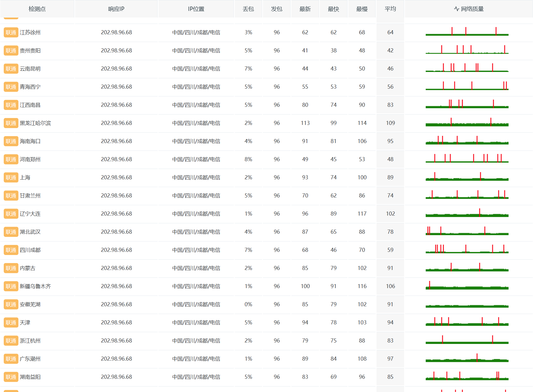Click the 联通 badge for 广东潮州

coord(11,359)
